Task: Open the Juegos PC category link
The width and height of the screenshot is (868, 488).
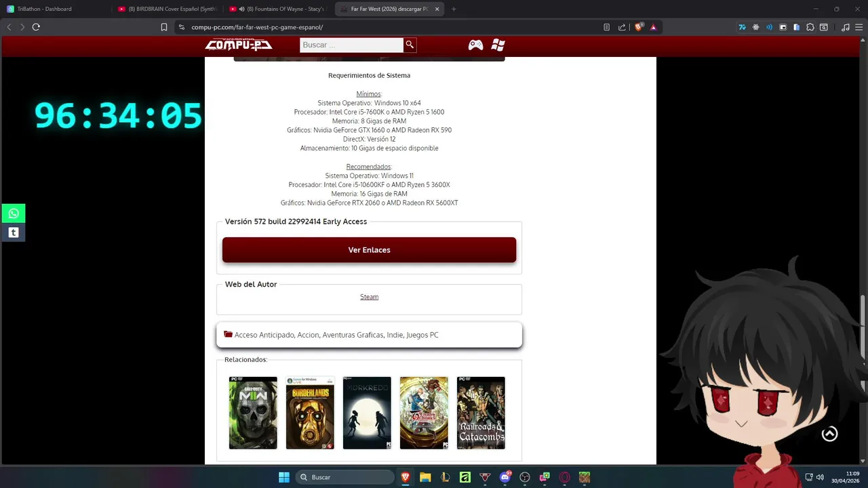Action: 422,335
